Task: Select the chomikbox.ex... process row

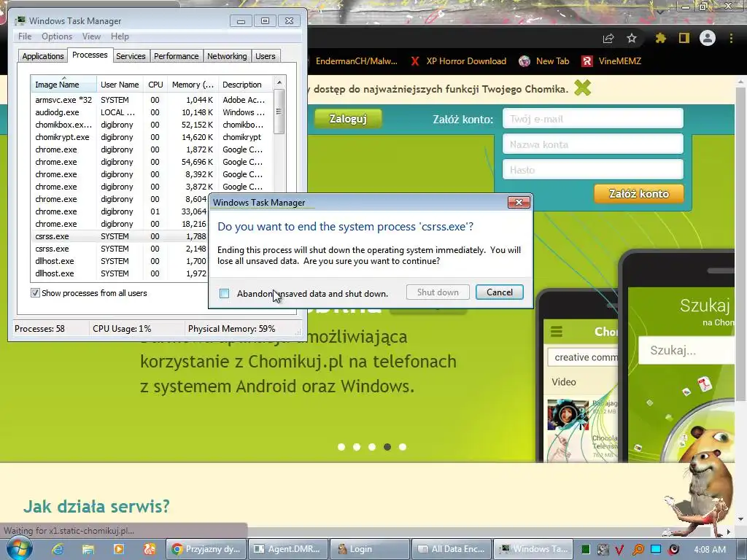Action: tap(152, 125)
